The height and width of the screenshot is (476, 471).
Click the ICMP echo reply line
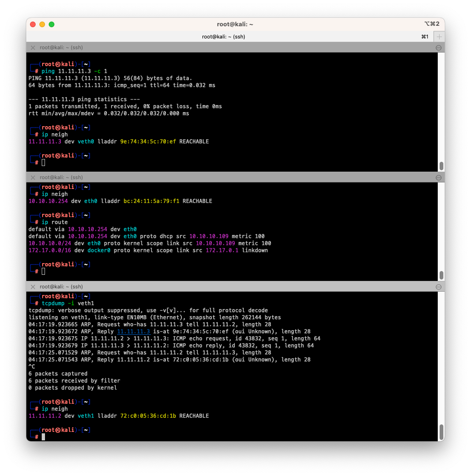pyautogui.click(x=171, y=346)
